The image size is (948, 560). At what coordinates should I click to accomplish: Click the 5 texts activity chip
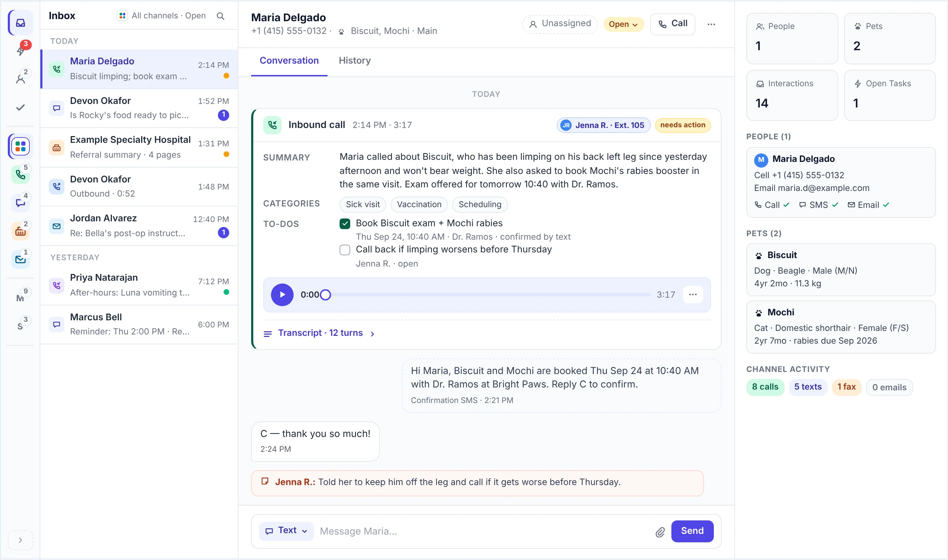pyautogui.click(x=808, y=387)
